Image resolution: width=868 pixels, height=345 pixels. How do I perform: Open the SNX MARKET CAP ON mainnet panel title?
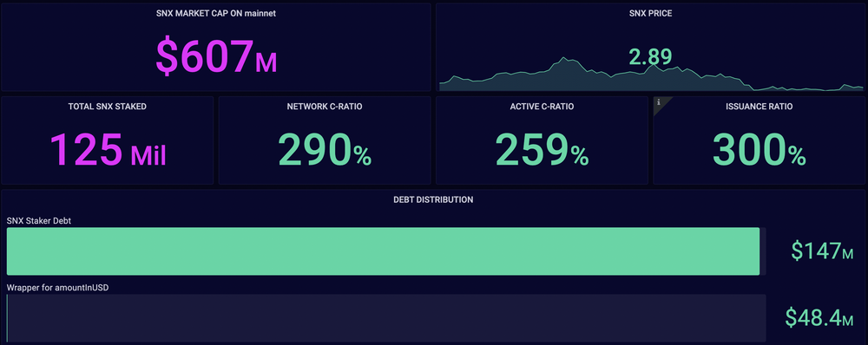pyautogui.click(x=216, y=13)
